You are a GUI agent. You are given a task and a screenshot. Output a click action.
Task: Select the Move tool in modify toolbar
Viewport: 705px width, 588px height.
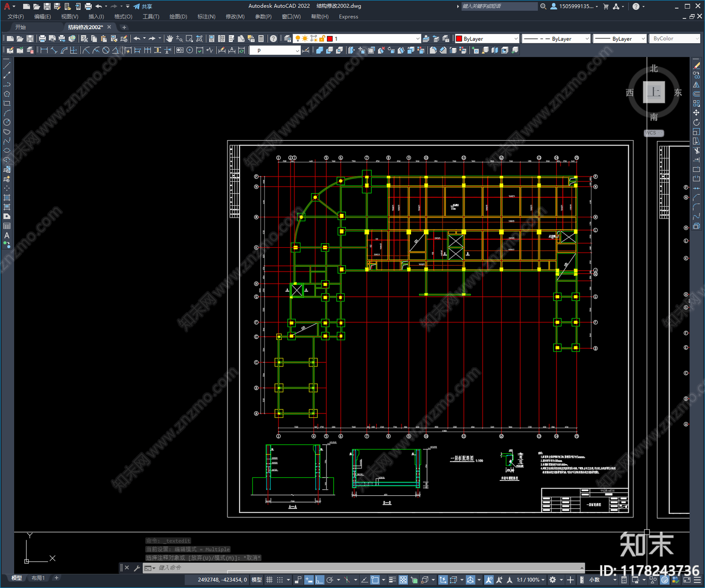click(x=696, y=113)
